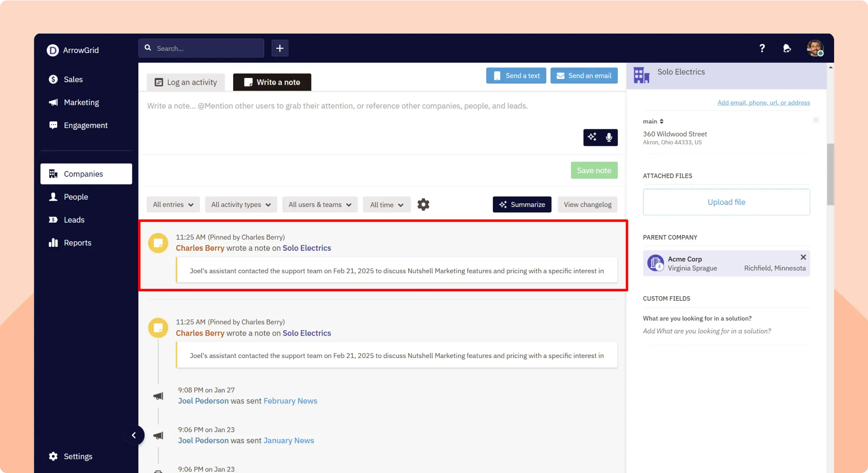Open the All activity types dropdown
Screen dimensions: 868x473
[x=241, y=204]
